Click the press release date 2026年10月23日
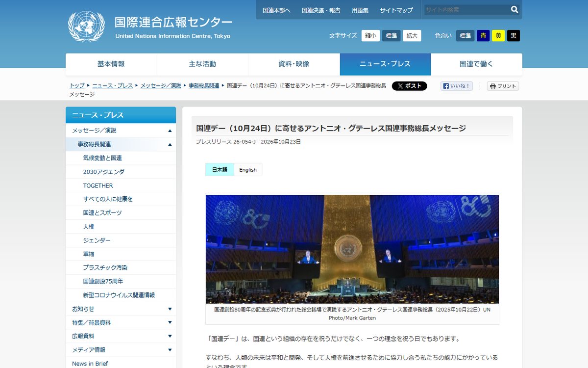Viewport: 588px width, 368px height. 281,142
